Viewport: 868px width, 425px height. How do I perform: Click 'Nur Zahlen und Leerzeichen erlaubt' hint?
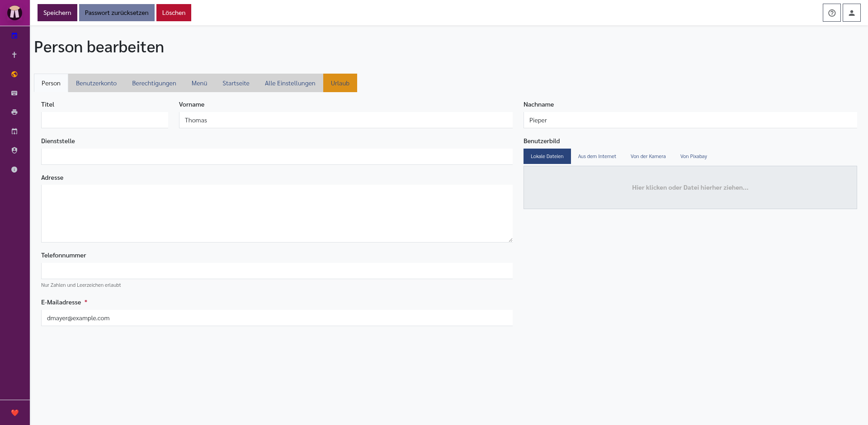coord(81,285)
